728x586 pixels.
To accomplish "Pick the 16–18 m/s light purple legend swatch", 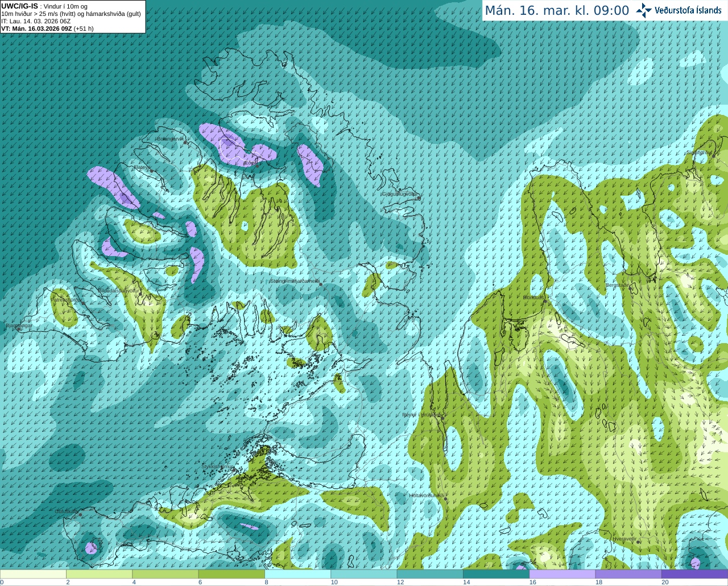I will (x=562, y=574).
